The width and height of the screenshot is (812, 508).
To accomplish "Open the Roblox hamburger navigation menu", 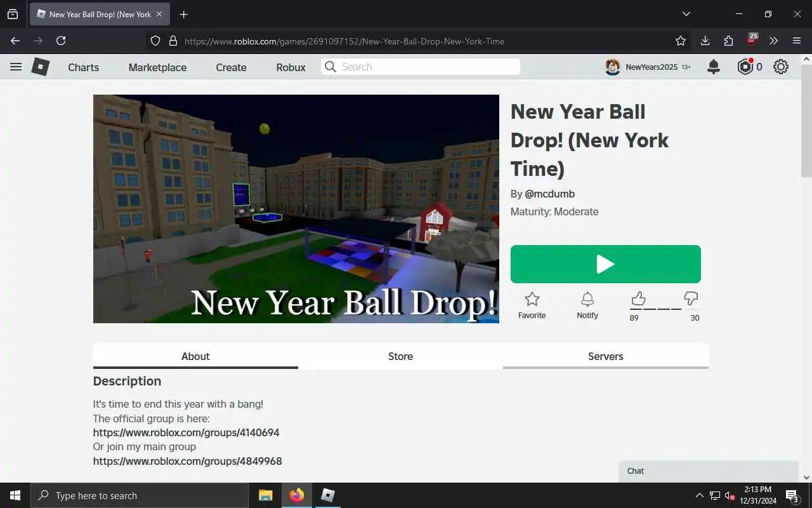I will click(16, 67).
